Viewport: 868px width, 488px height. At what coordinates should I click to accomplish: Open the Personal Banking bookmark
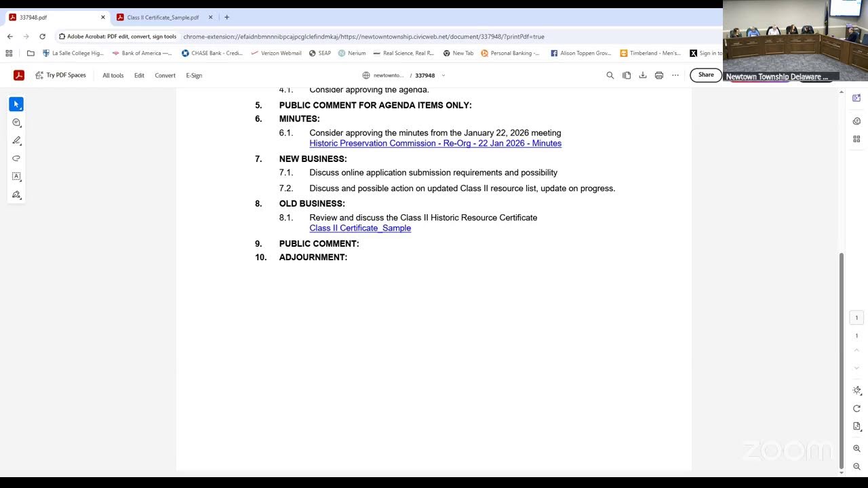click(x=511, y=53)
